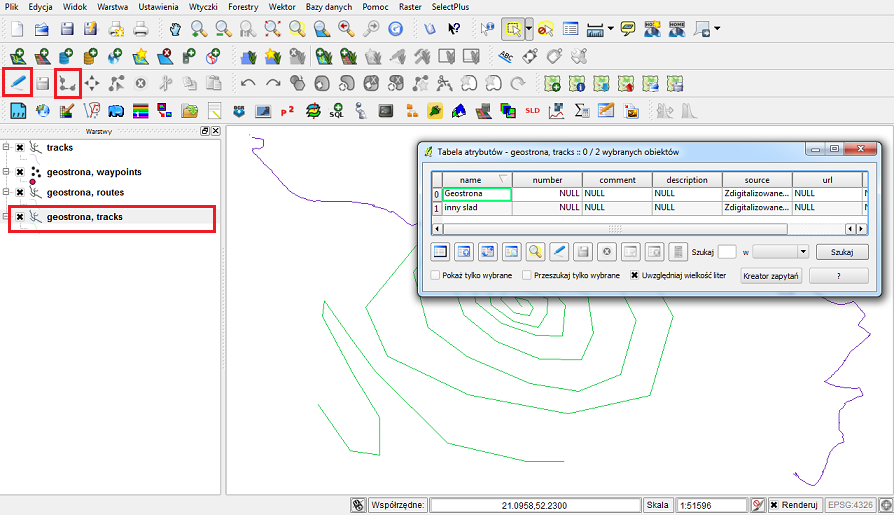
Task: Select the Capture Line digitizing tool
Action: (68, 84)
